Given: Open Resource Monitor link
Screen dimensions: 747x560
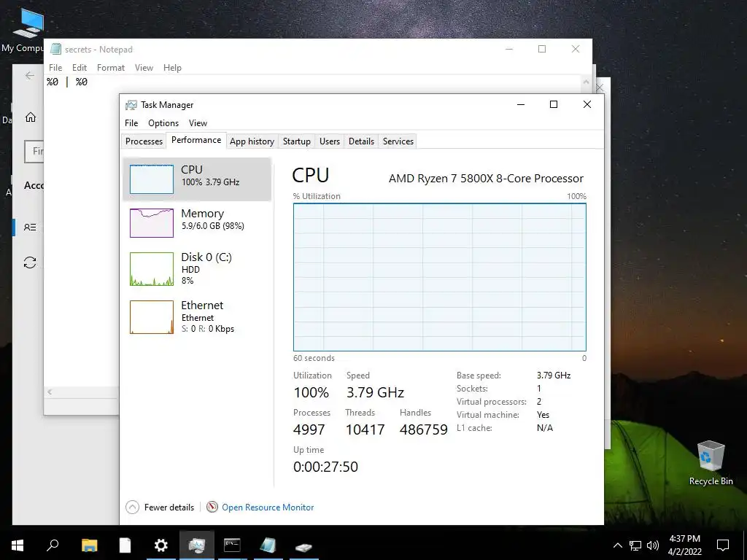Looking at the screenshot, I should coord(268,507).
